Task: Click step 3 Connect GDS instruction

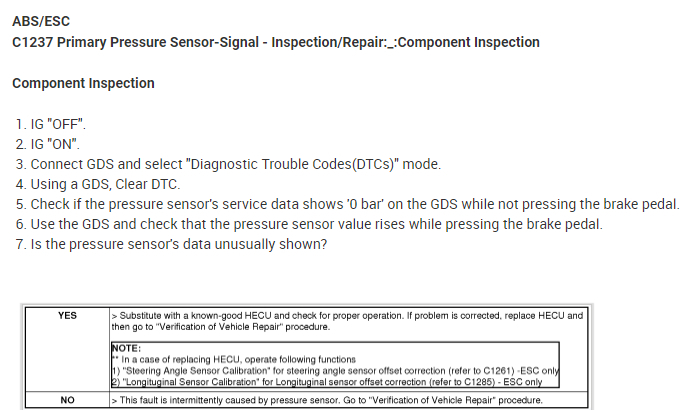Action: 228,164
